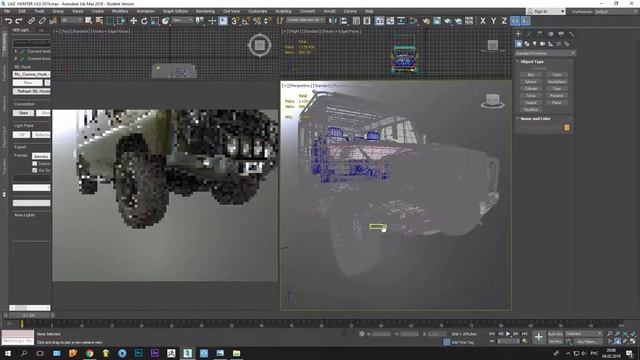Open the Windows Start menu
The height and width of the screenshot is (360, 640).
7,353
